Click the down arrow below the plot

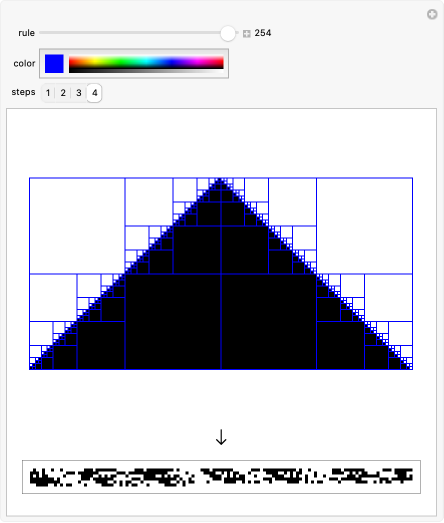pyautogui.click(x=221, y=437)
